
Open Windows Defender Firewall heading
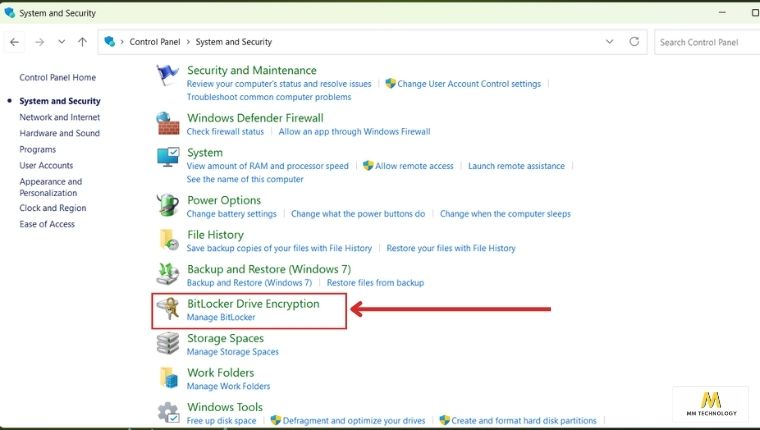[x=255, y=118]
